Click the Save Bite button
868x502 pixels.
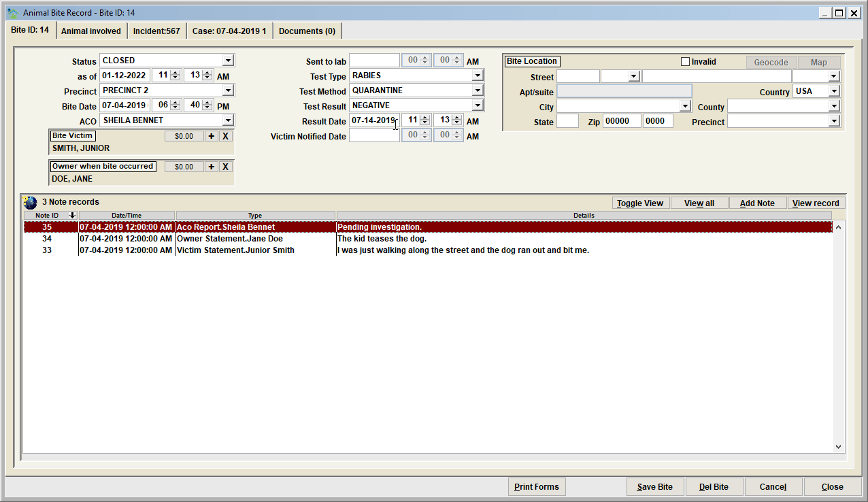[655, 486]
